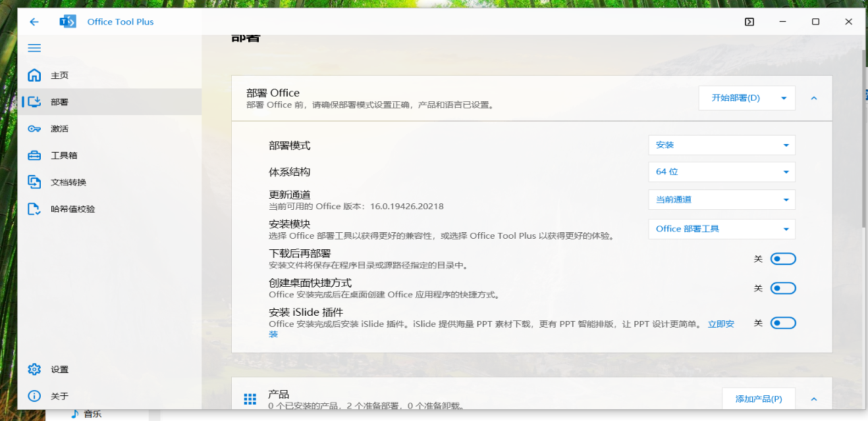Collapse the 部署 Office section chevron
Screen dimensions: 868x421
coord(814,98)
